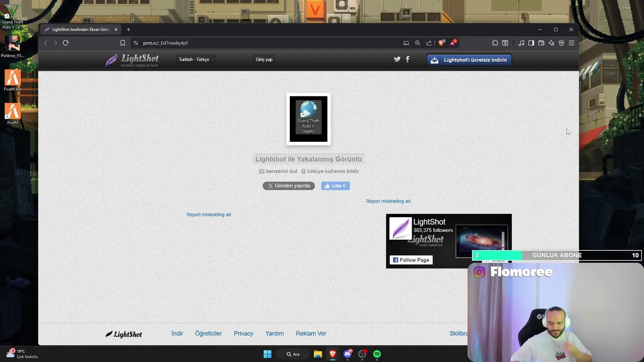This screenshot has height=362, width=644.
Task: Close the LightShot browser tab
Action: [x=116, y=30]
